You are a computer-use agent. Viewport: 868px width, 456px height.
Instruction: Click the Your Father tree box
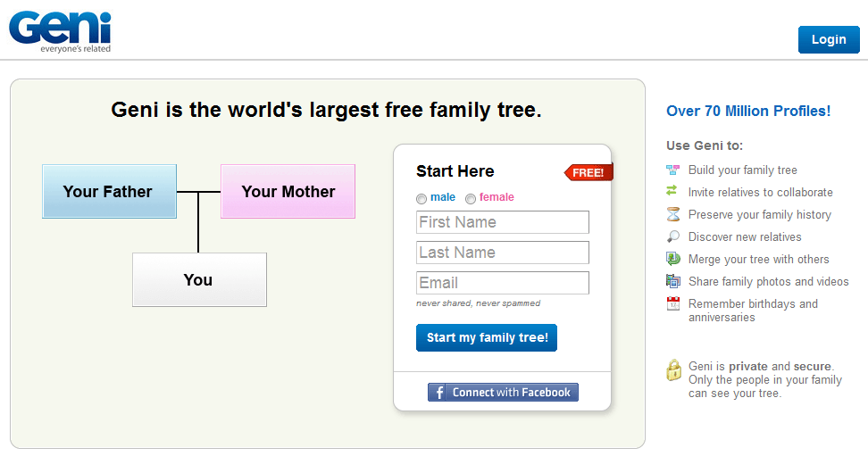109,191
